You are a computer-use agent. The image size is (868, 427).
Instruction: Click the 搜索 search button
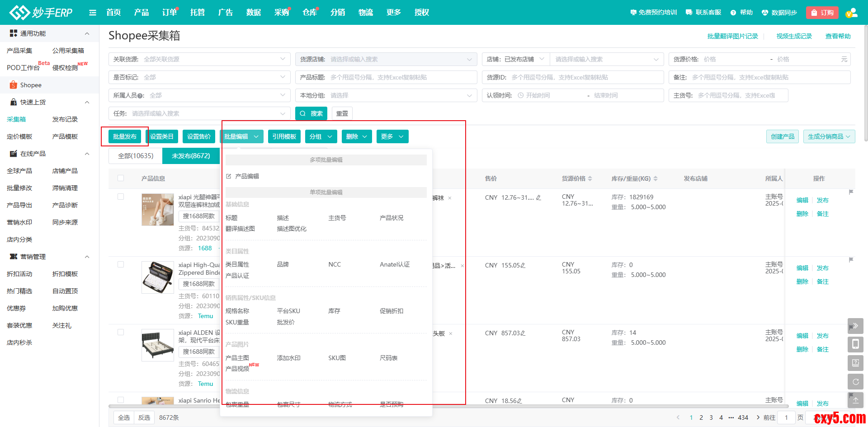coord(311,113)
